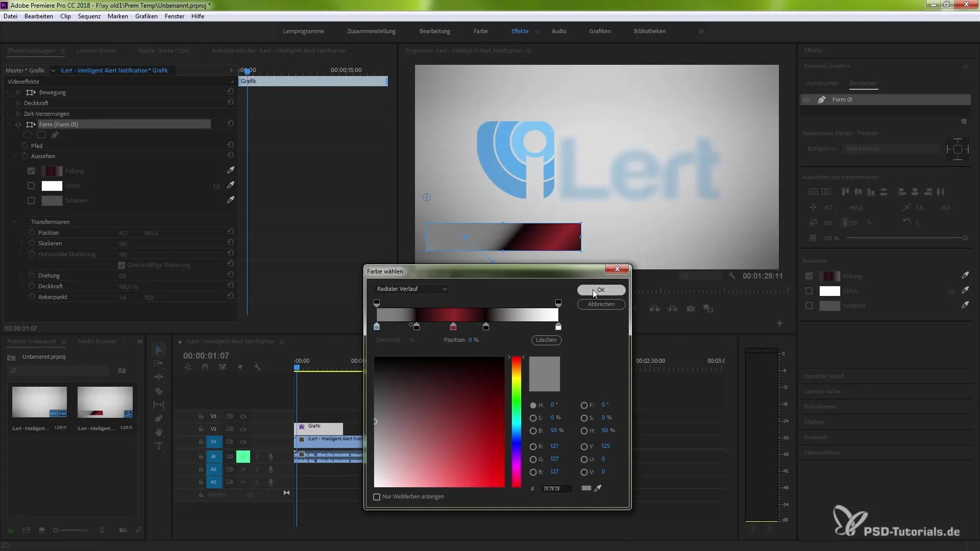Confirm color with OK button
This screenshot has height=551, width=980.
coord(601,290)
